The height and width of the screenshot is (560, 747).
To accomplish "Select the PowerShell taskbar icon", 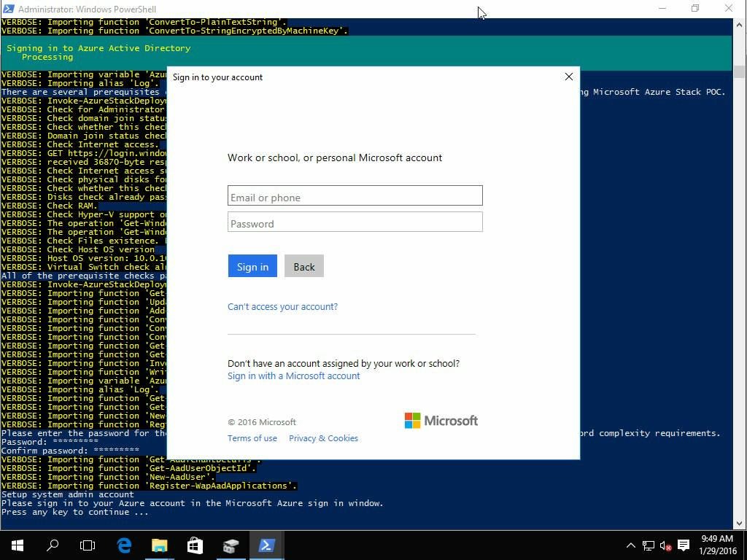I will coord(266,545).
